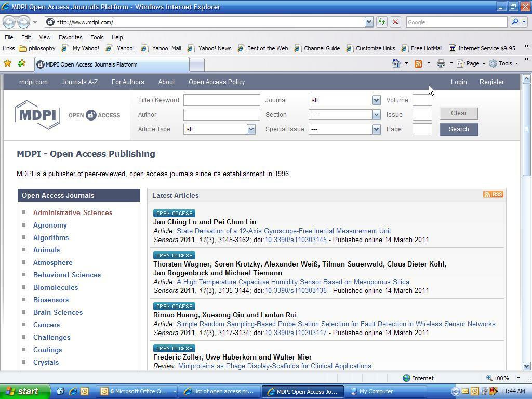Open the address bar URL dropdown arrow
Screen dimensions: 532x399
tap(369, 22)
